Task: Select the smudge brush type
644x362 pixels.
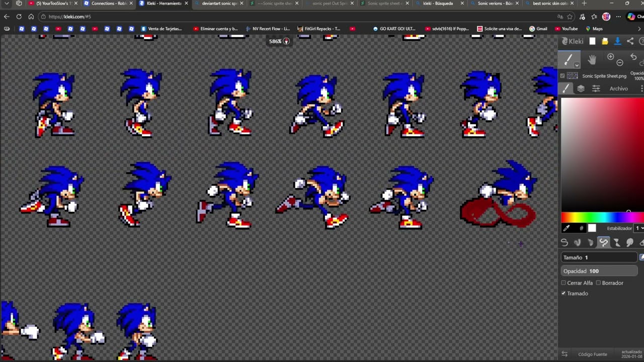Action: click(x=630, y=243)
